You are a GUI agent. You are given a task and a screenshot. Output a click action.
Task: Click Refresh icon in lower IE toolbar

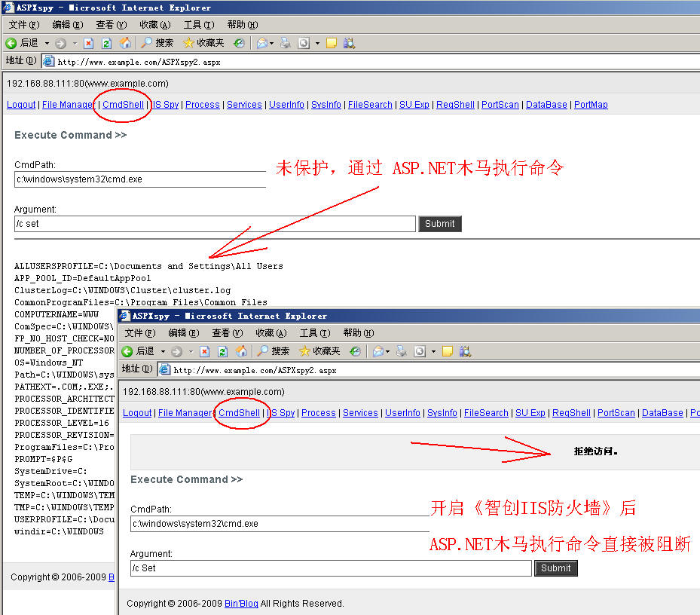pos(222,351)
